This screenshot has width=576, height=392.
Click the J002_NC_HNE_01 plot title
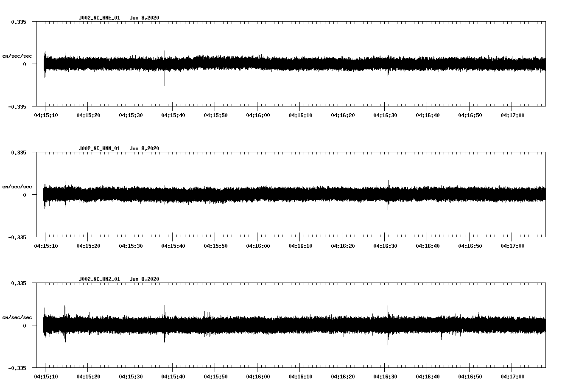99,18
